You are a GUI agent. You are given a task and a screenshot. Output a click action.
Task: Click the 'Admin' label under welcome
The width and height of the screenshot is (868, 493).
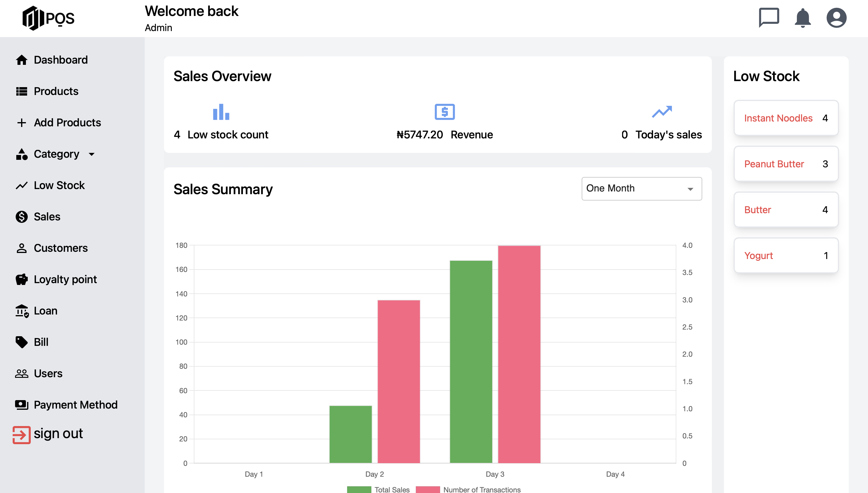(x=158, y=28)
